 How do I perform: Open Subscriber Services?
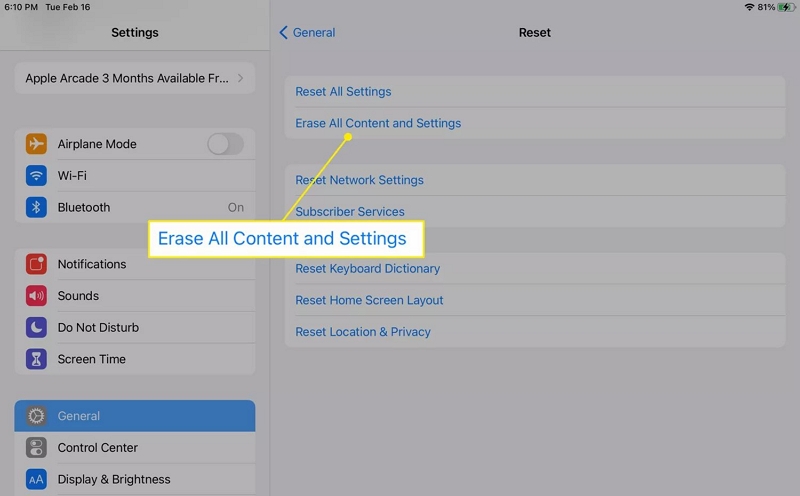(535, 211)
